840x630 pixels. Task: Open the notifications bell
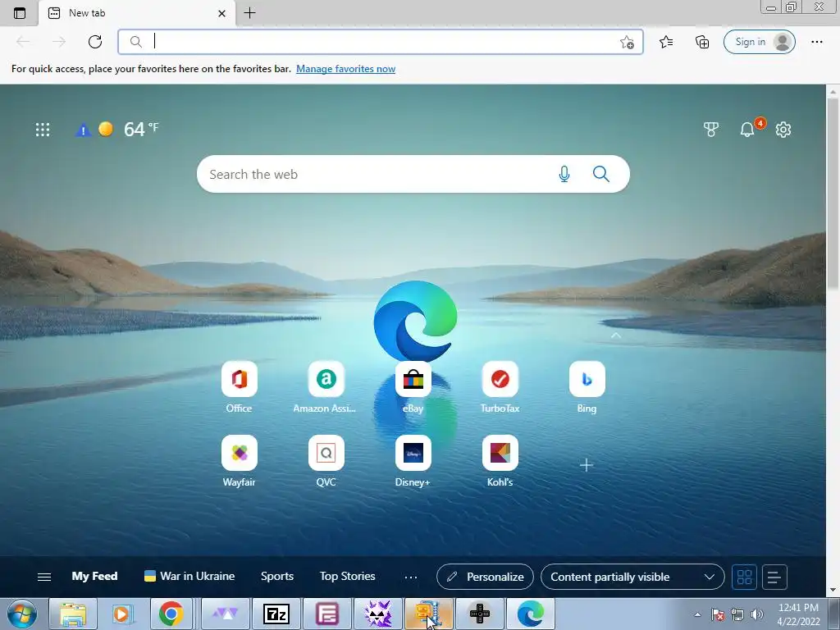[x=747, y=129]
